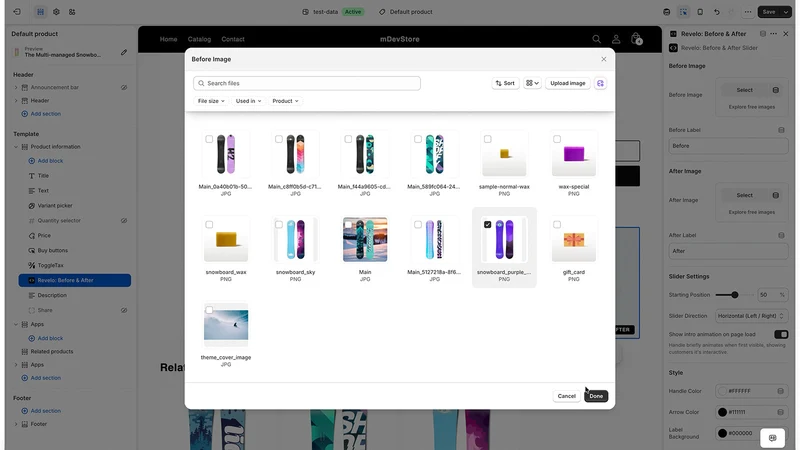Viewport: 800px width, 450px height.
Task: Open the more actions ellipsis beside Save
Action: click(747, 12)
